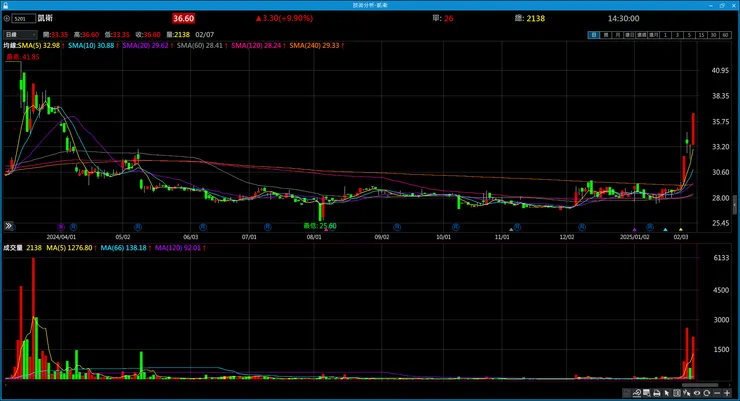Click the 最高 41.85 high price marker
Viewport: 740px width, 401px height.
(x=23, y=57)
